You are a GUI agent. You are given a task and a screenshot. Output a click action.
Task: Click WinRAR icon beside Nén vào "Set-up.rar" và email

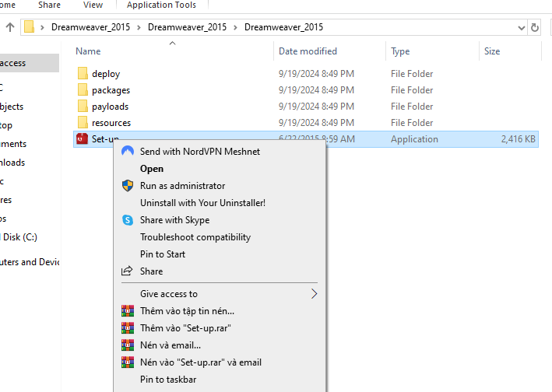tap(128, 362)
